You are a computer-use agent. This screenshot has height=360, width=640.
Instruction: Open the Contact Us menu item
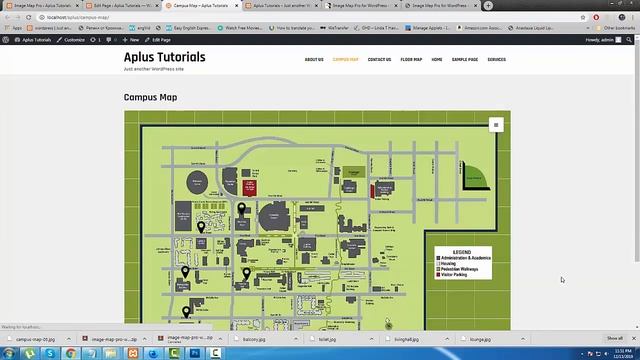coord(379,60)
